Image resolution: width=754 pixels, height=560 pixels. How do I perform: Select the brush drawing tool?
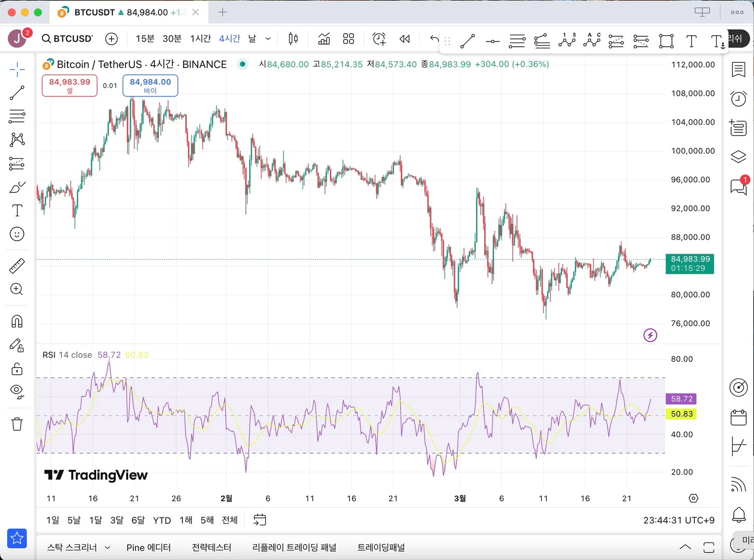[17, 187]
